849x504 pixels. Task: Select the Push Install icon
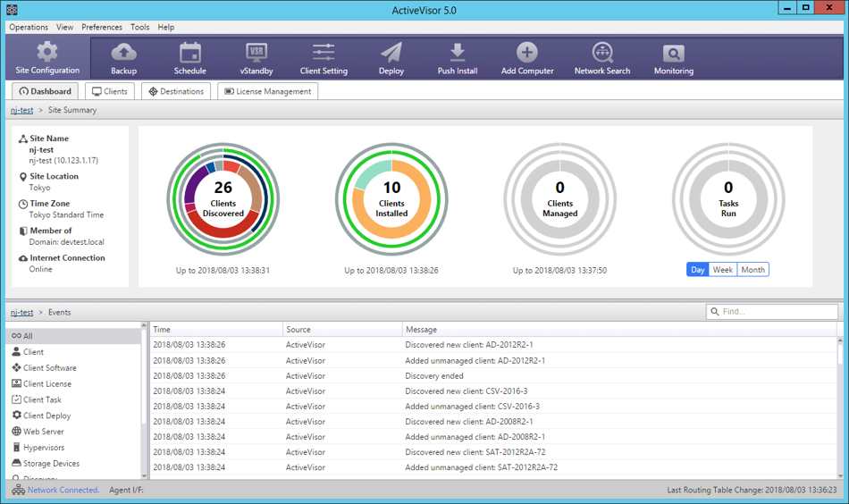458,53
